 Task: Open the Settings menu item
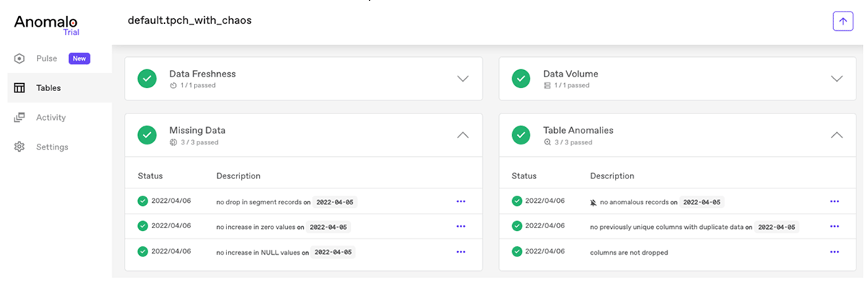(59, 147)
